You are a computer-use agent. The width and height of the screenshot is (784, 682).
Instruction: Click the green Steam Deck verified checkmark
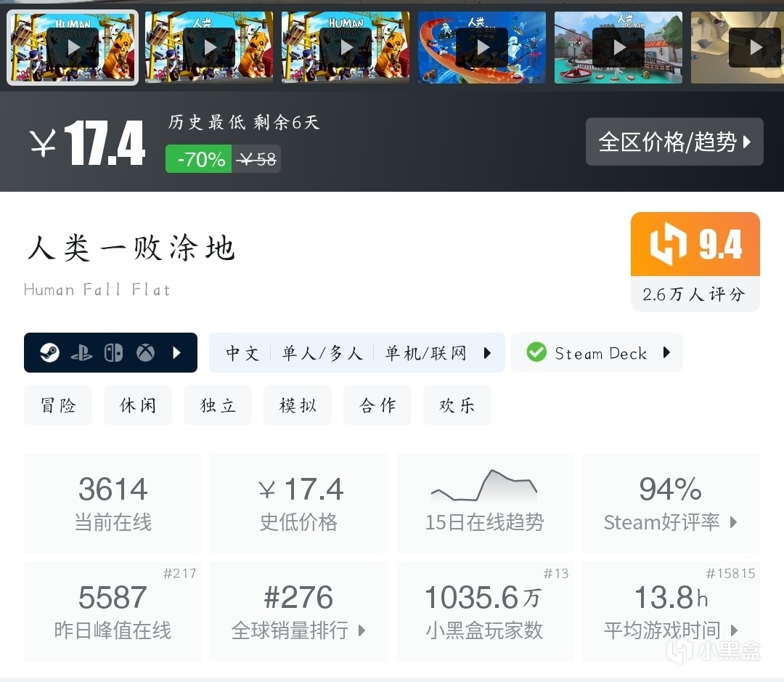536,352
